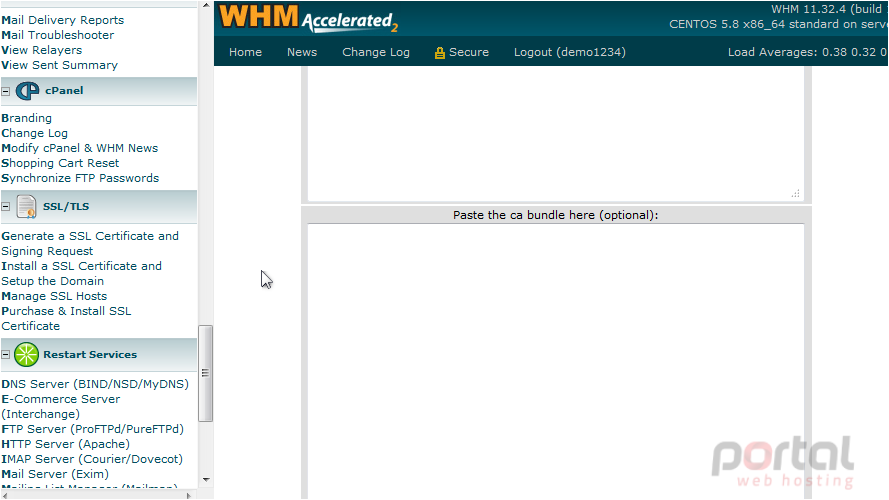Click the sidebar scrollbar down arrow
Screen dimensions: 889x500
[206, 480]
